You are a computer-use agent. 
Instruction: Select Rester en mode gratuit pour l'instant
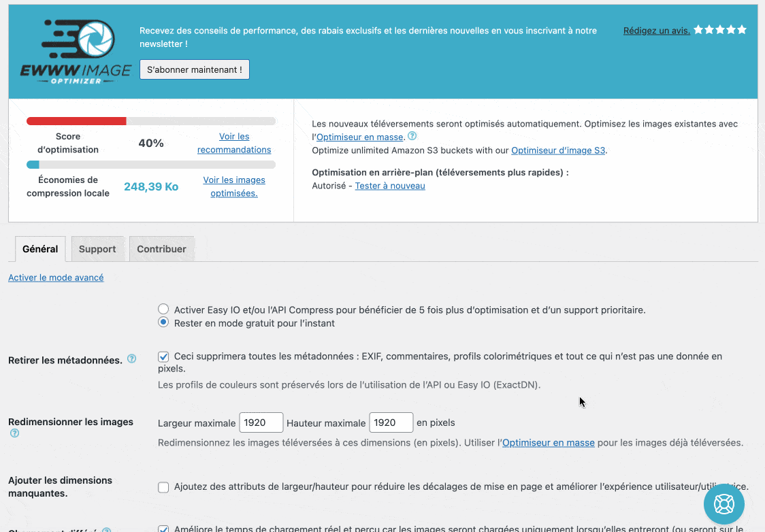[163, 322]
